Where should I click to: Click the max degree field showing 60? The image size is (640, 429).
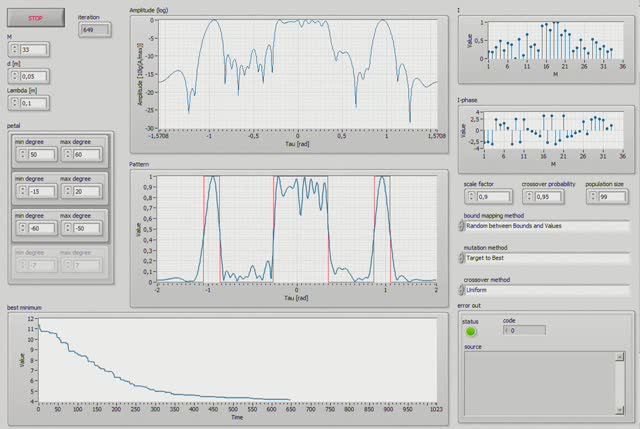pos(87,155)
